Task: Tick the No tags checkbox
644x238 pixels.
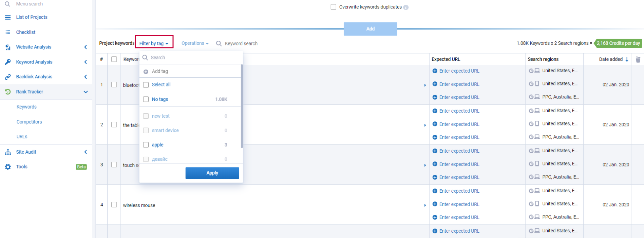Action: pyautogui.click(x=146, y=99)
